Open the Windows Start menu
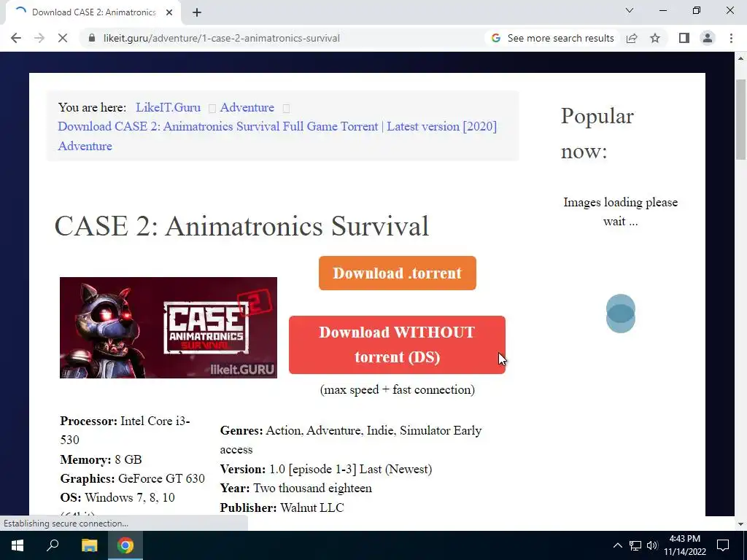 click(18, 545)
